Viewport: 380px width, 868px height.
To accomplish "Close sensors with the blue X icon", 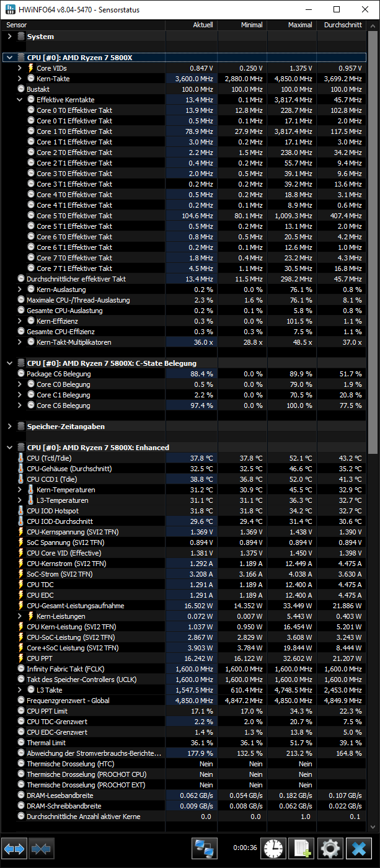I will [x=358, y=848].
